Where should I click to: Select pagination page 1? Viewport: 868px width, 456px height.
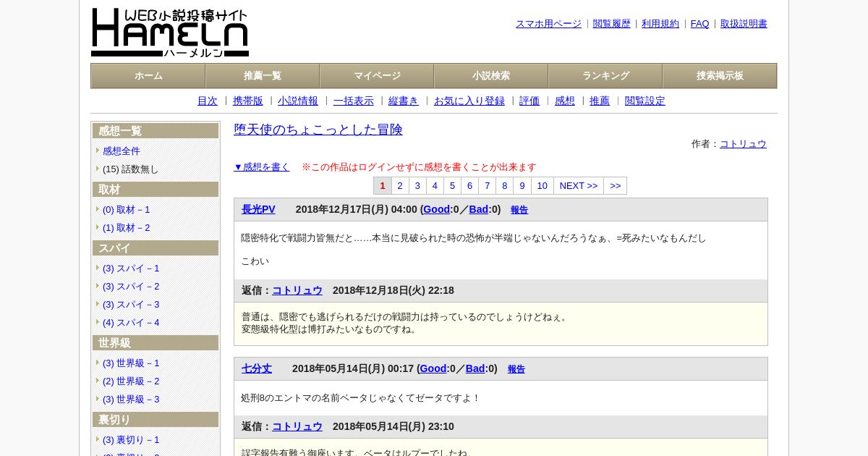click(383, 186)
